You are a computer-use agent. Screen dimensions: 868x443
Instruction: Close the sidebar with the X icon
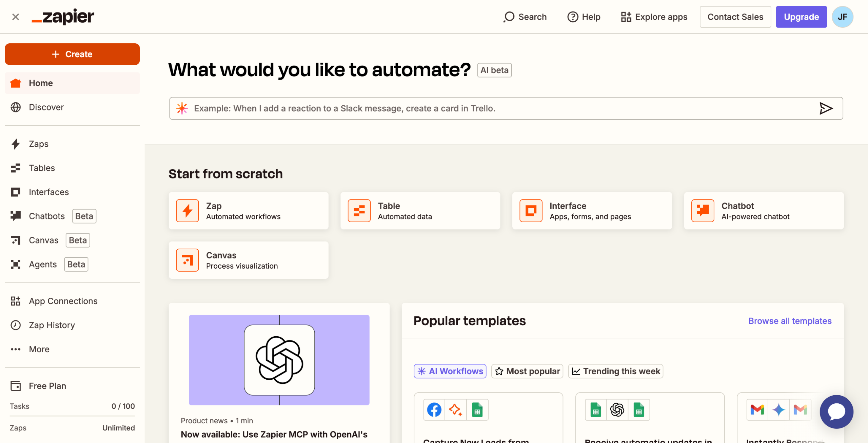[x=16, y=17]
